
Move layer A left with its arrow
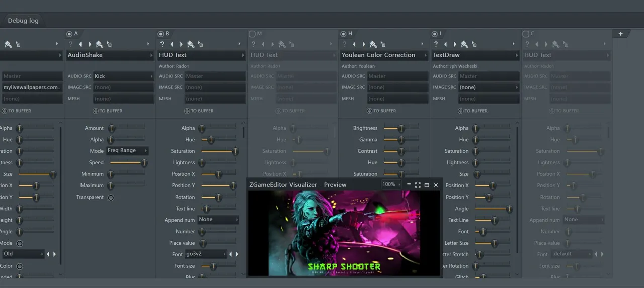80,44
